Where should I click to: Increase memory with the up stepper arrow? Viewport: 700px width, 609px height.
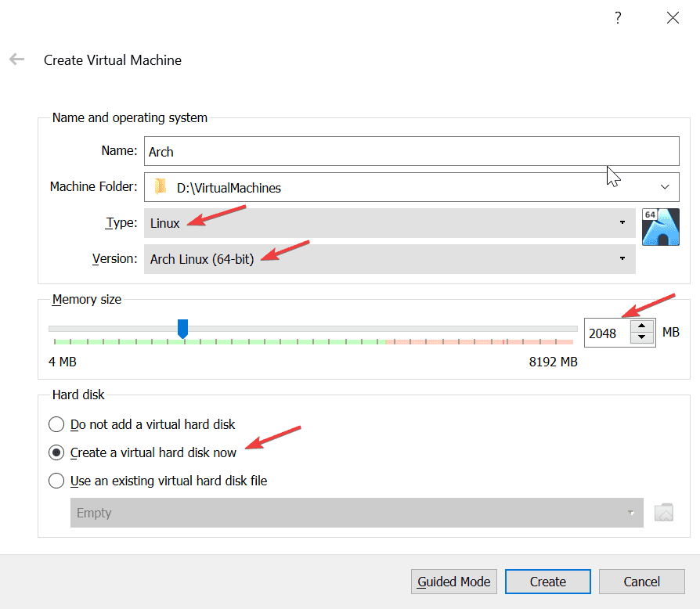pyautogui.click(x=642, y=326)
